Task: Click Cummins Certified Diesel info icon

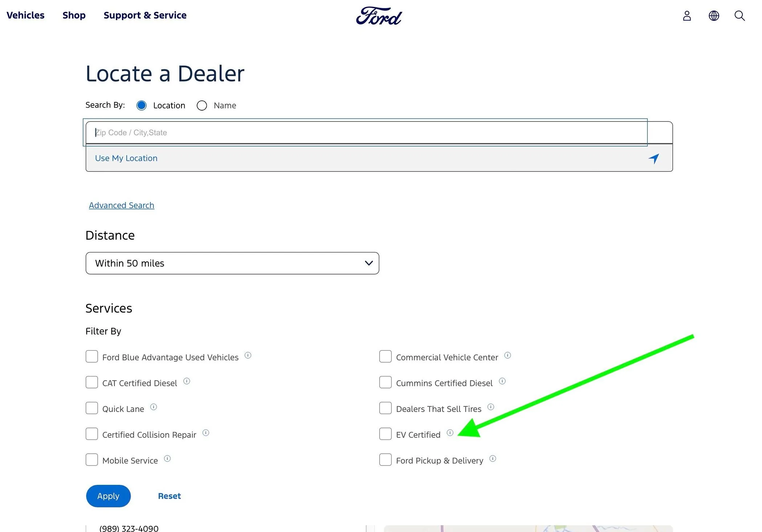Action: (x=502, y=381)
